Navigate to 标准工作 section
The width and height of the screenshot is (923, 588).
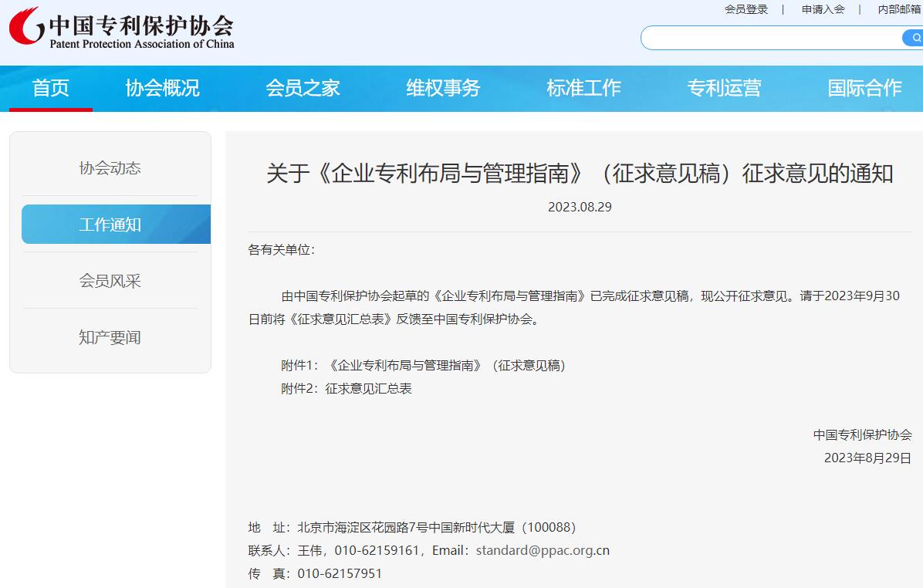[583, 88]
